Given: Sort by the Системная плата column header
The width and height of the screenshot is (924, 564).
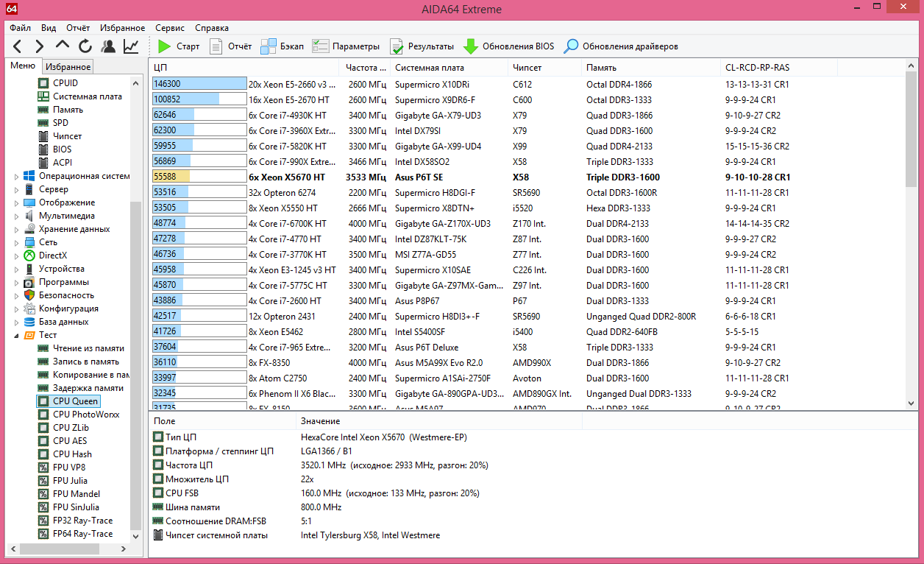Looking at the screenshot, I should tap(449, 67).
